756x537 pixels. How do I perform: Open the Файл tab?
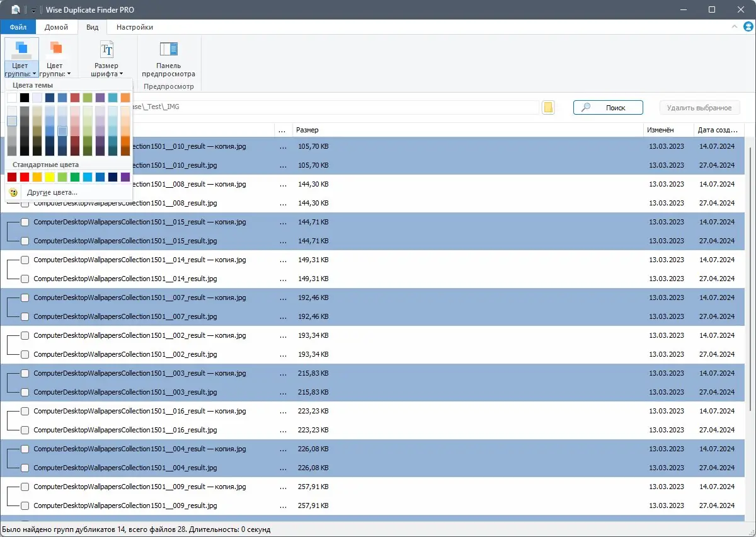pos(18,27)
